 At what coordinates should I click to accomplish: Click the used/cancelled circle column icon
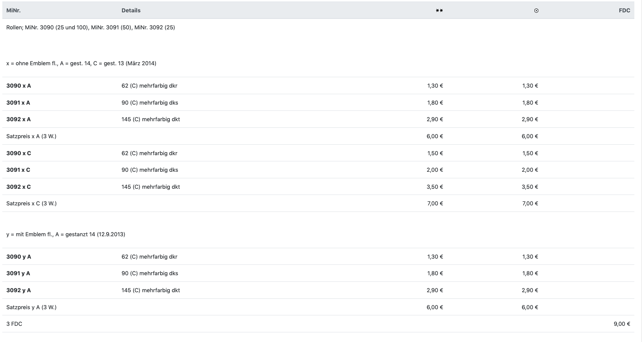pos(536,10)
